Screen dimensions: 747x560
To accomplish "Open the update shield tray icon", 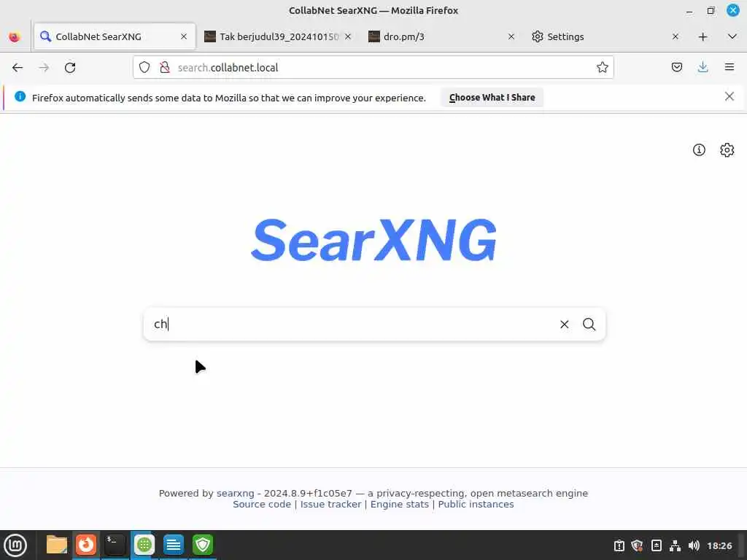I will pyautogui.click(x=637, y=545).
